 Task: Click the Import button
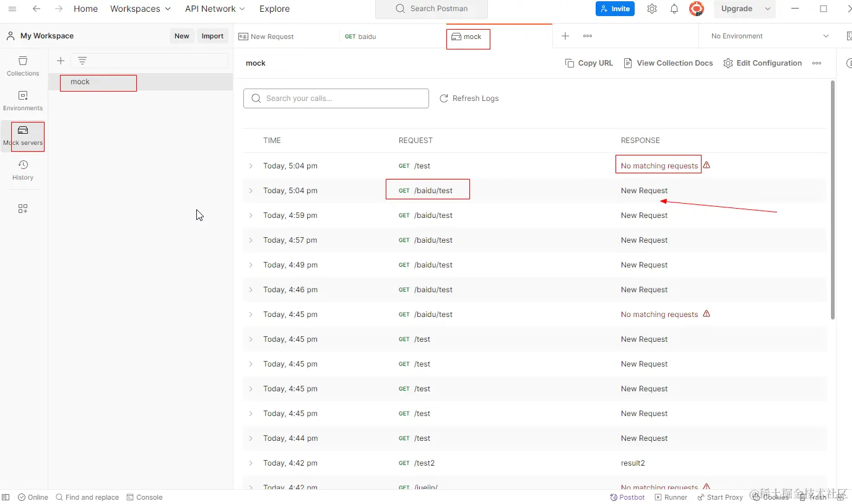(212, 36)
